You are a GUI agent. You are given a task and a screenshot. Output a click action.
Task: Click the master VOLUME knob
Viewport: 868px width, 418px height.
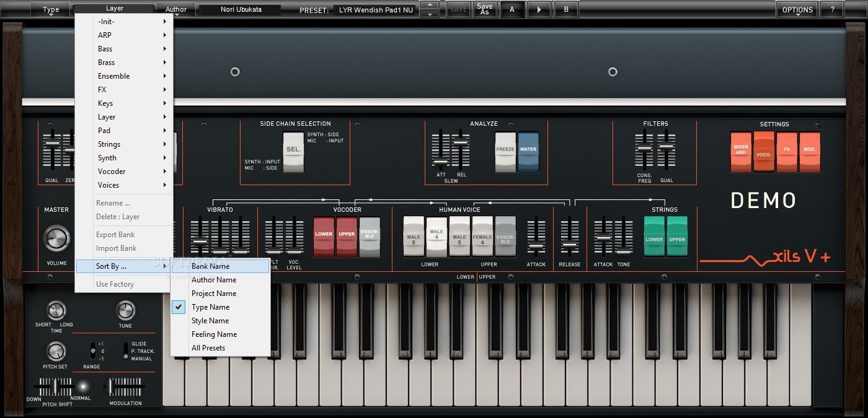click(56, 238)
